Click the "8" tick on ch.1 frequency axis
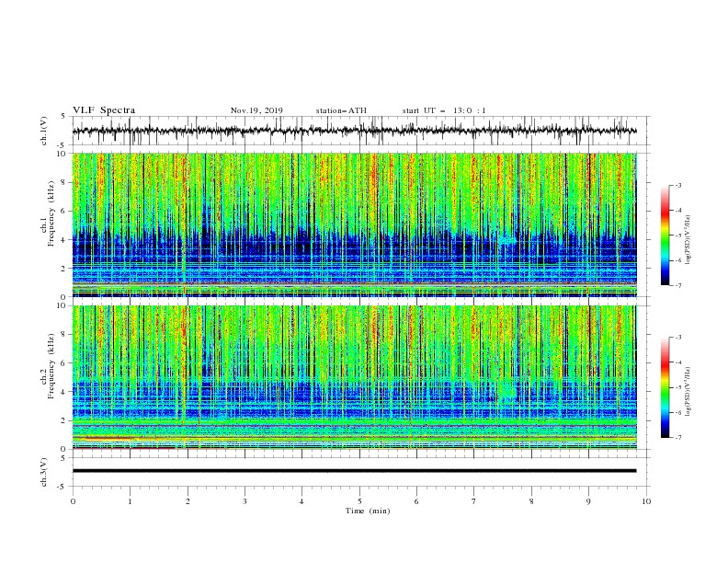 (63, 182)
